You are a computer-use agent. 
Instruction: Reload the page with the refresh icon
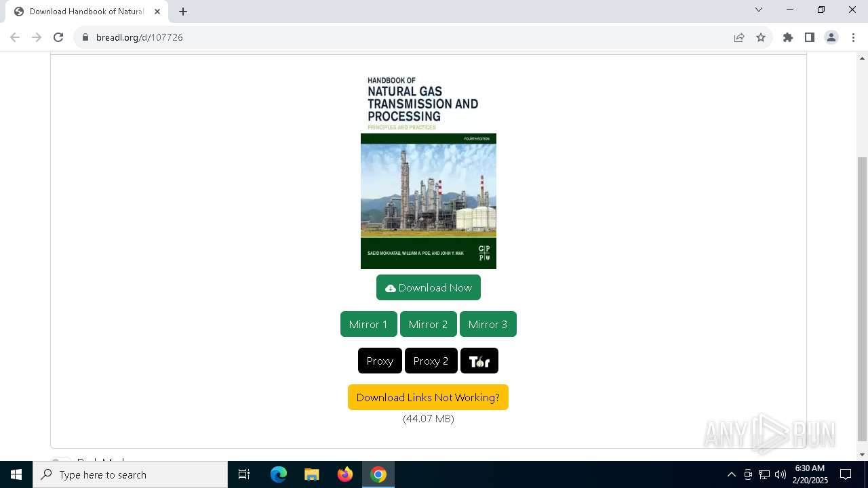58,37
